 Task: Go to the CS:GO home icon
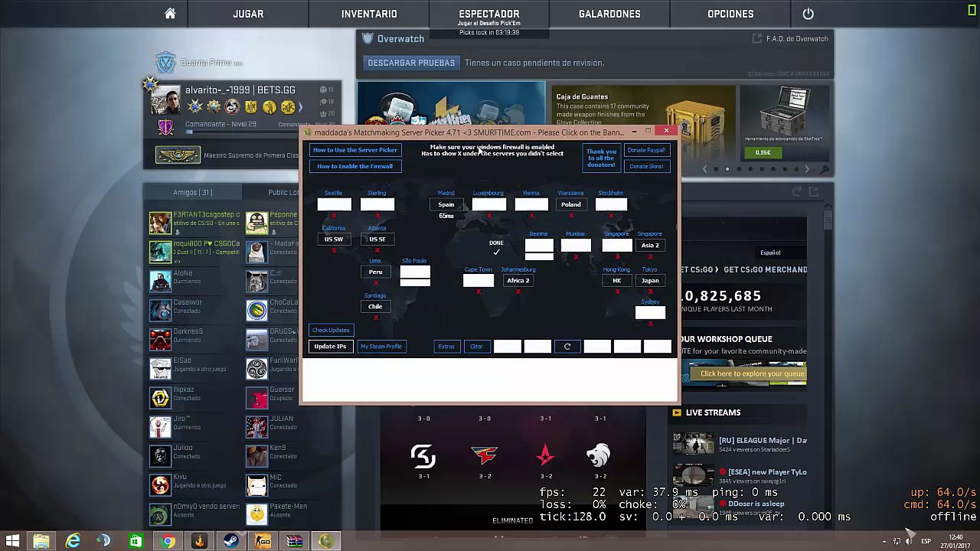[170, 14]
